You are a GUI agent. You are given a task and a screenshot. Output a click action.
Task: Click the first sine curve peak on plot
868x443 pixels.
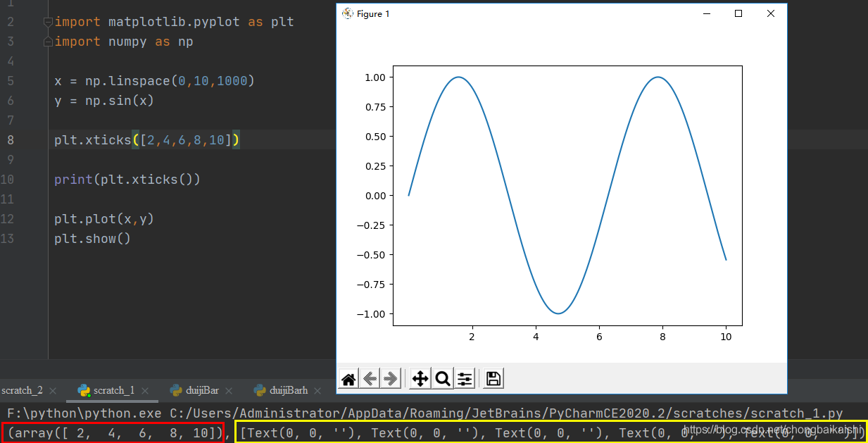click(458, 77)
